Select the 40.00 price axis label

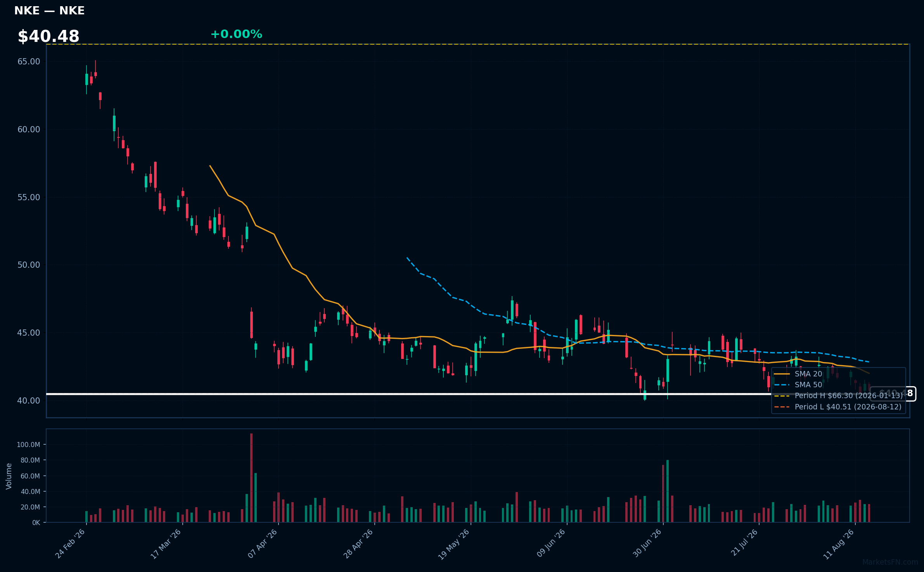(x=29, y=401)
